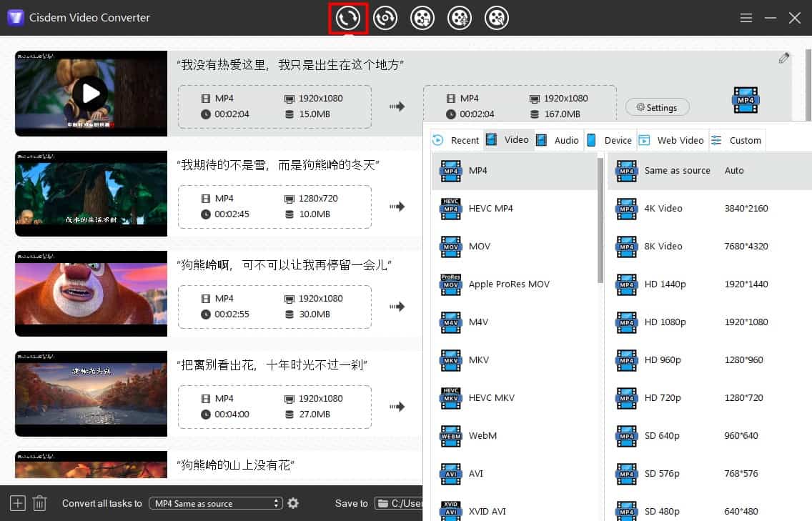Choose SD 576p preset

(710, 473)
